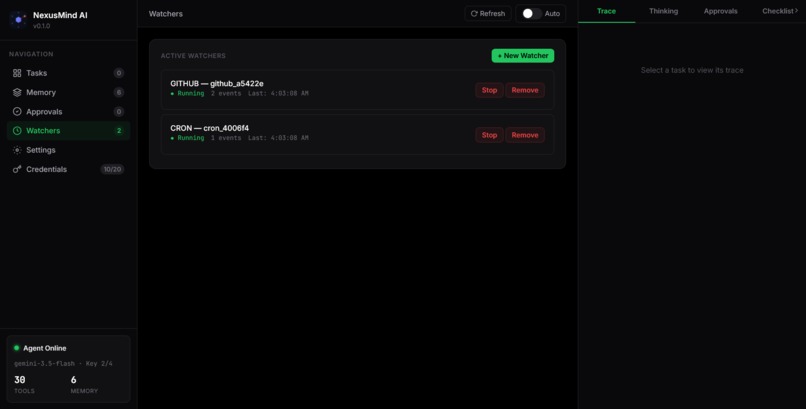
Task: Open Tasks via its grid icon
Action: tap(17, 73)
